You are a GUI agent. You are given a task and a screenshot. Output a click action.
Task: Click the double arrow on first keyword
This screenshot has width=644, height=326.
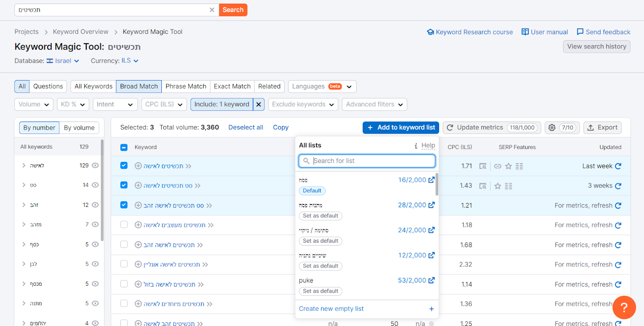coord(189,166)
